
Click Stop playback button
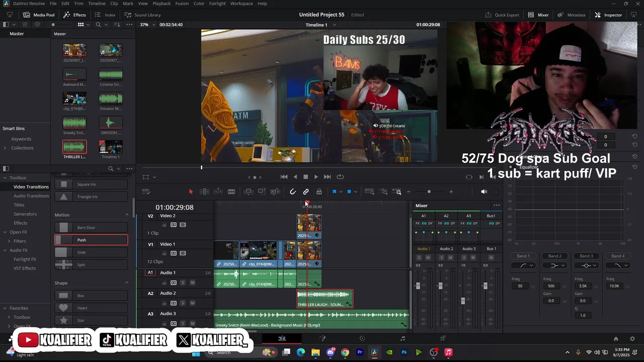(x=305, y=177)
